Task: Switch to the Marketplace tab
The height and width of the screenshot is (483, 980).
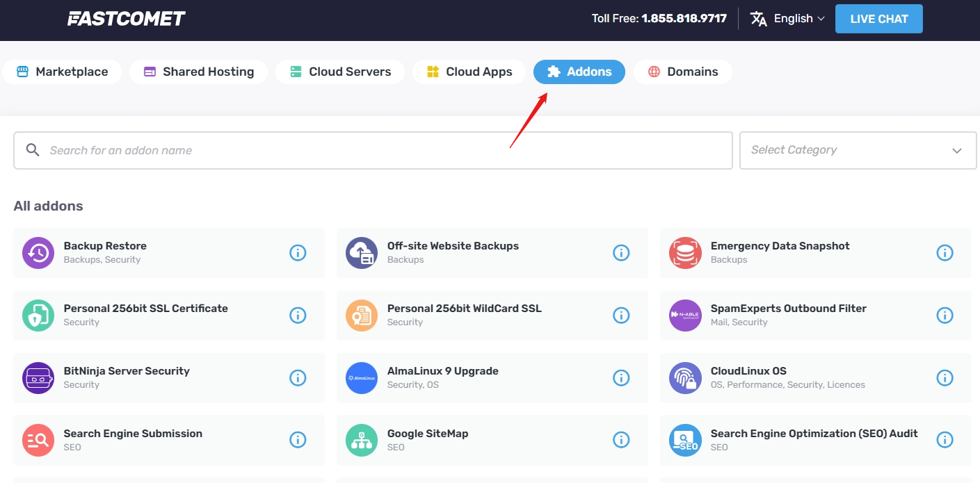Action: click(62, 72)
